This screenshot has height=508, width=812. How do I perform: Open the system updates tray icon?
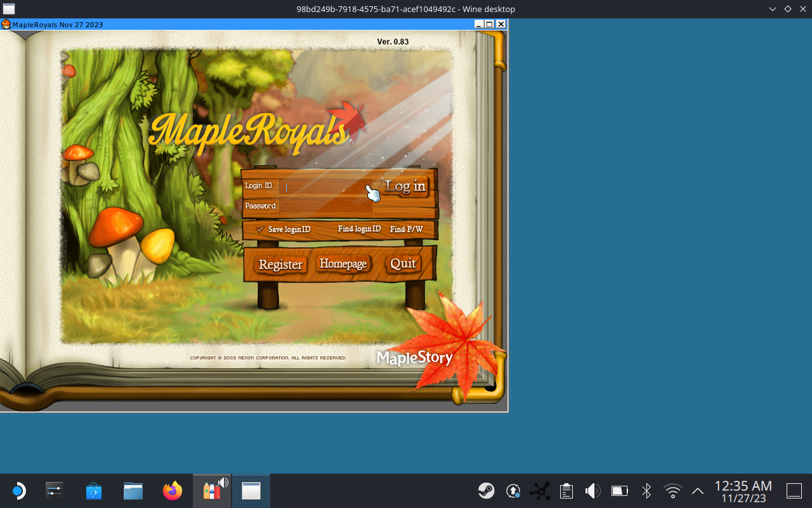click(x=513, y=491)
